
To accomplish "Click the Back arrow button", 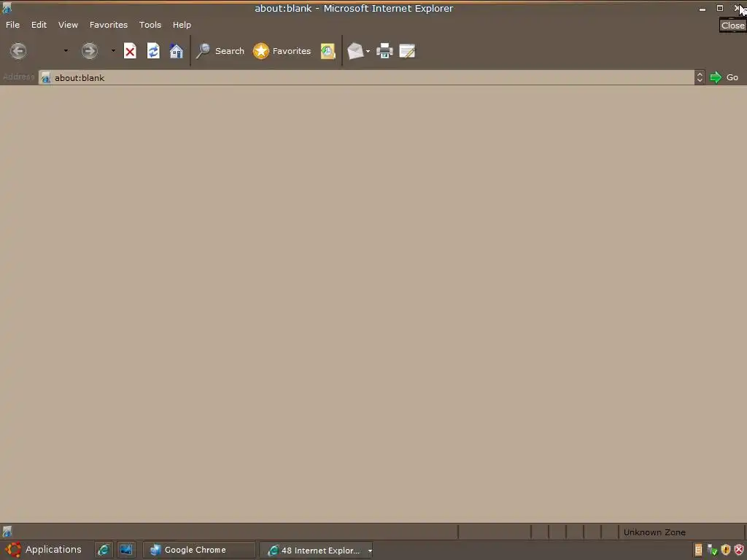I will click(18, 51).
